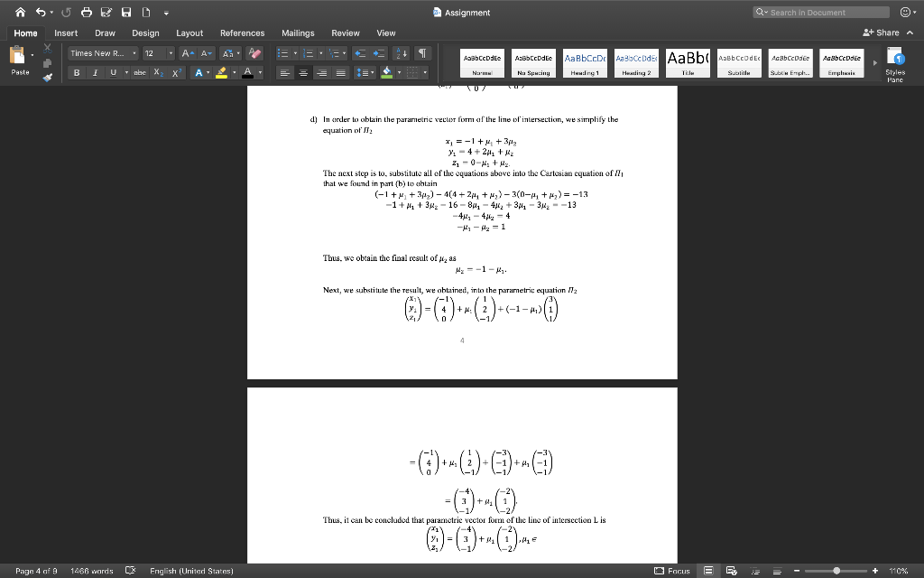The height and width of the screenshot is (578, 924).
Task: Open line and paragraph spacing button
Action: [365, 72]
